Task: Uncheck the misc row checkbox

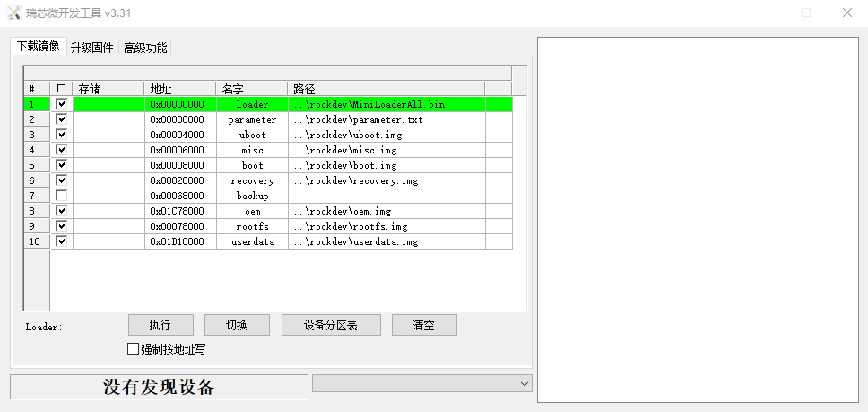Action: [62, 150]
